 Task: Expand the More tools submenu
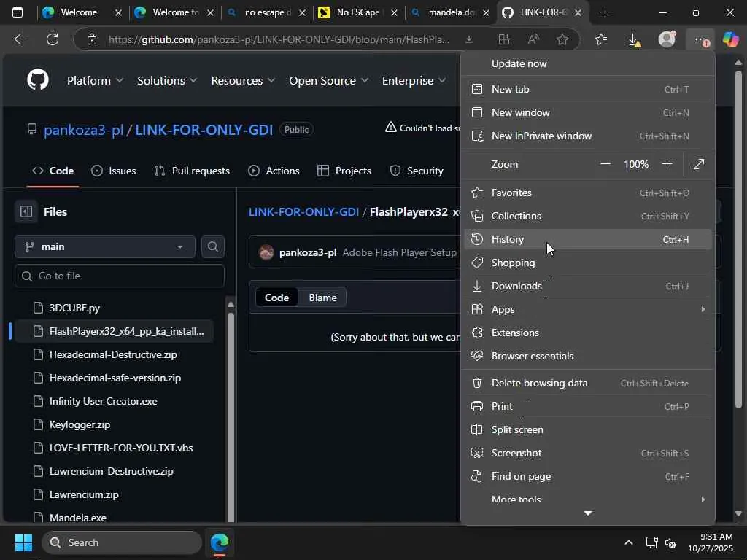pyautogui.click(x=588, y=499)
